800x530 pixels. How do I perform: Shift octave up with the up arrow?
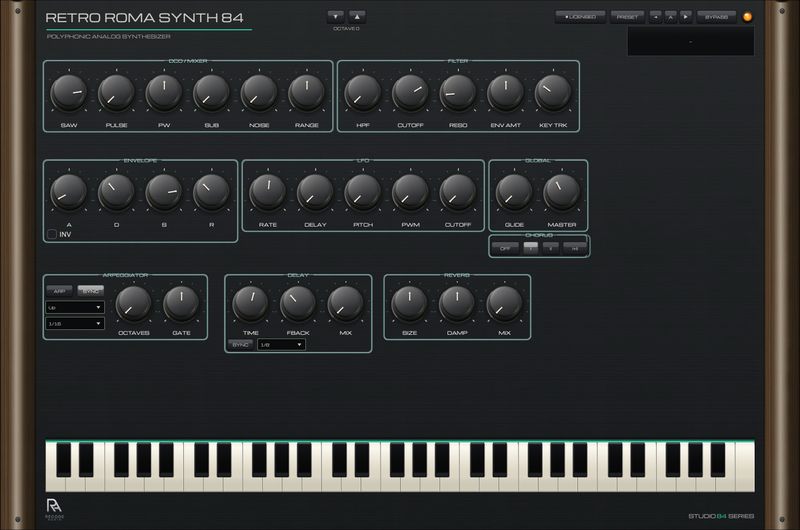(357, 17)
